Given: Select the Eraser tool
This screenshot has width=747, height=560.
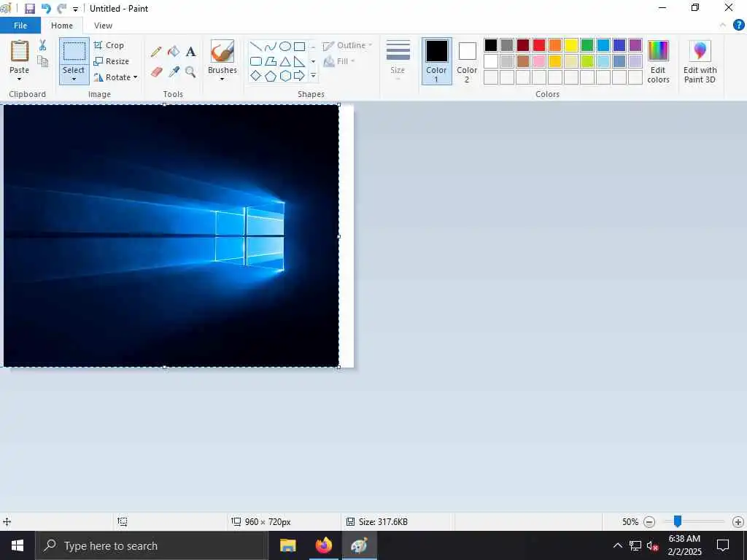Looking at the screenshot, I should [x=156, y=72].
